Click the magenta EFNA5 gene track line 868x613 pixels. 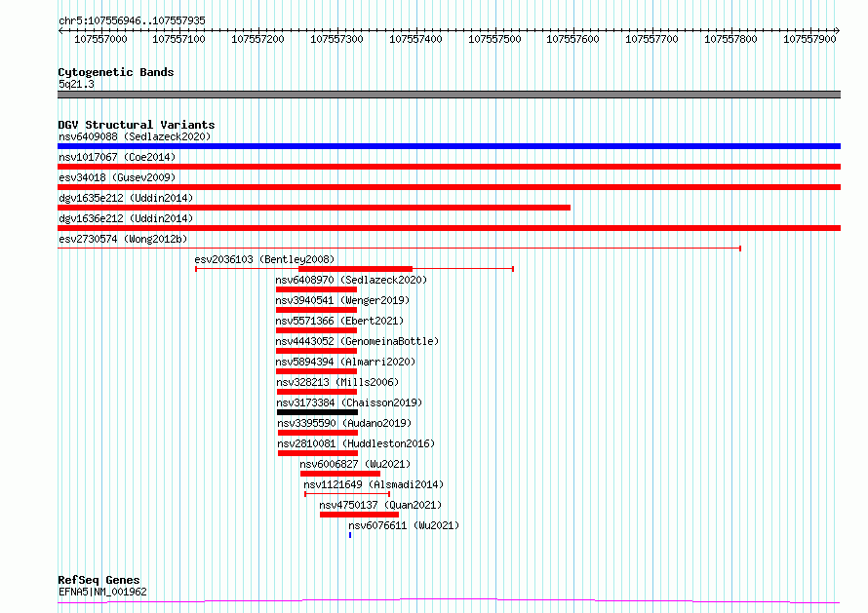449,601
